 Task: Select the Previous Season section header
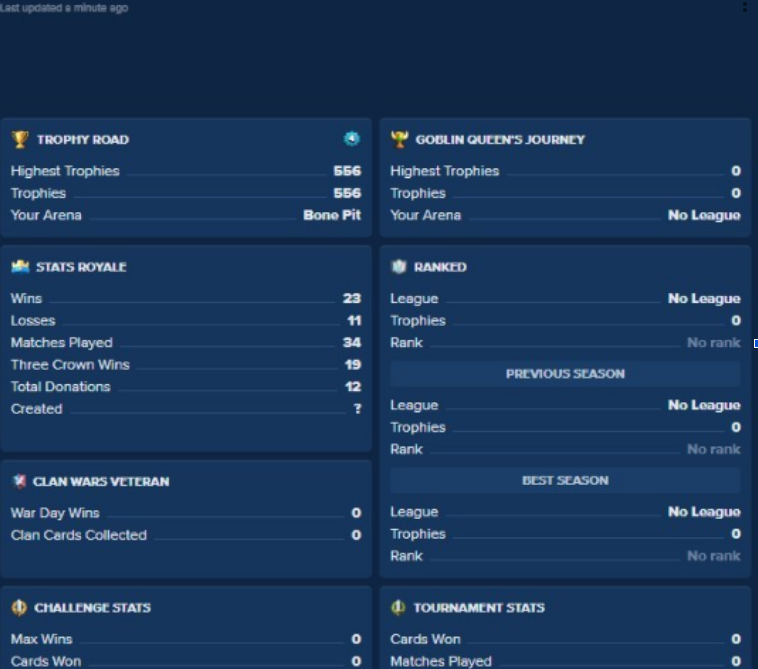[x=565, y=374]
